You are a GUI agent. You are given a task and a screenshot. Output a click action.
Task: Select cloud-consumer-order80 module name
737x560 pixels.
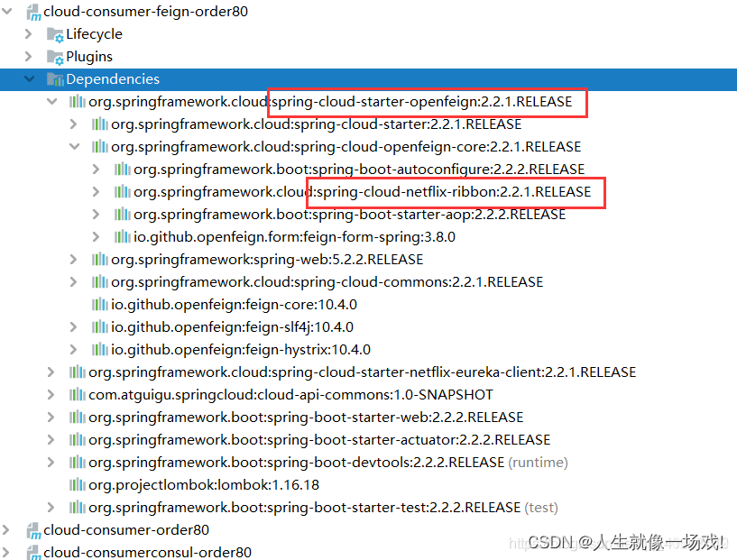click(126, 530)
